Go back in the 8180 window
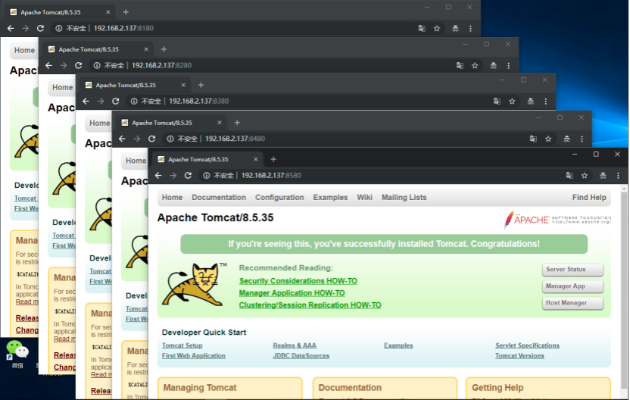The height and width of the screenshot is (400, 630). point(11,28)
